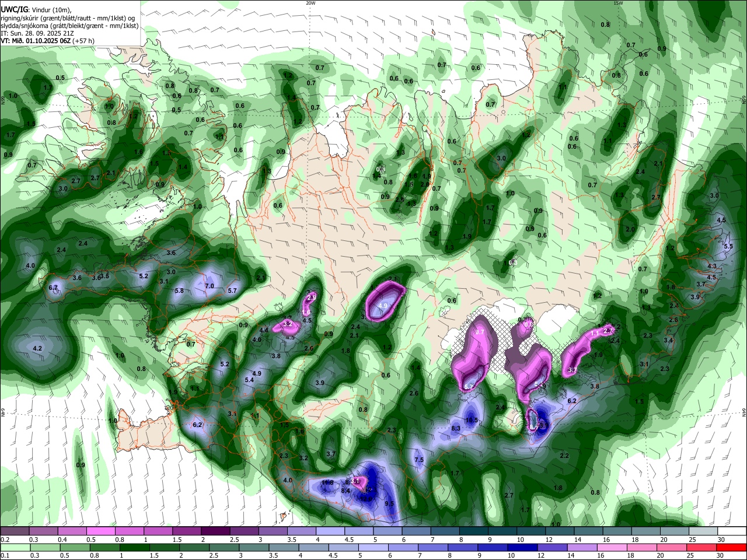Viewport: 747px width, 560px height.
Task: Click the '5.5' precipitation value off the east coast
Action: [728, 246]
